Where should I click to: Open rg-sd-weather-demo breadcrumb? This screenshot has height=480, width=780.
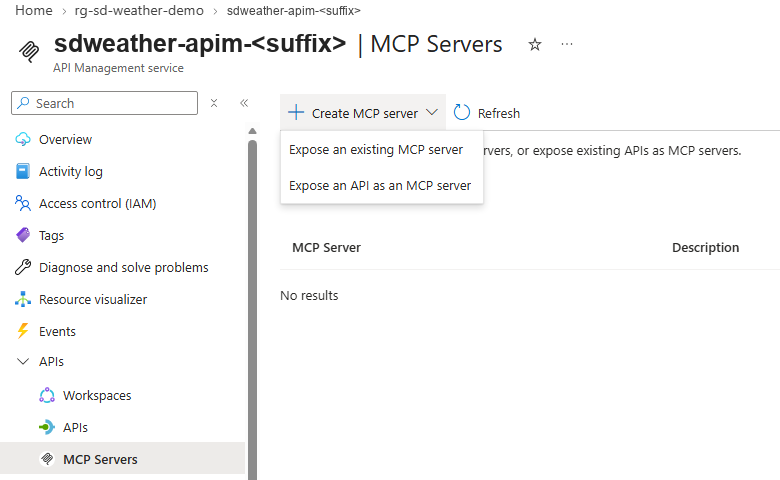(139, 10)
